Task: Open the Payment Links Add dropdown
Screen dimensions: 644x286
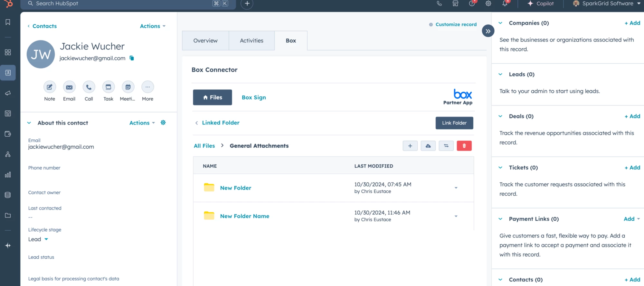Action: coord(632,219)
